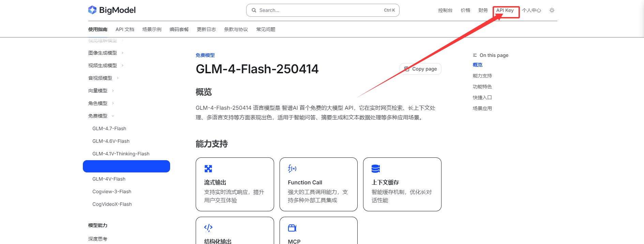This screenshot has height=244, width=644.
Task: Click the Function Call f(x) icon
Action: [292, 169]
